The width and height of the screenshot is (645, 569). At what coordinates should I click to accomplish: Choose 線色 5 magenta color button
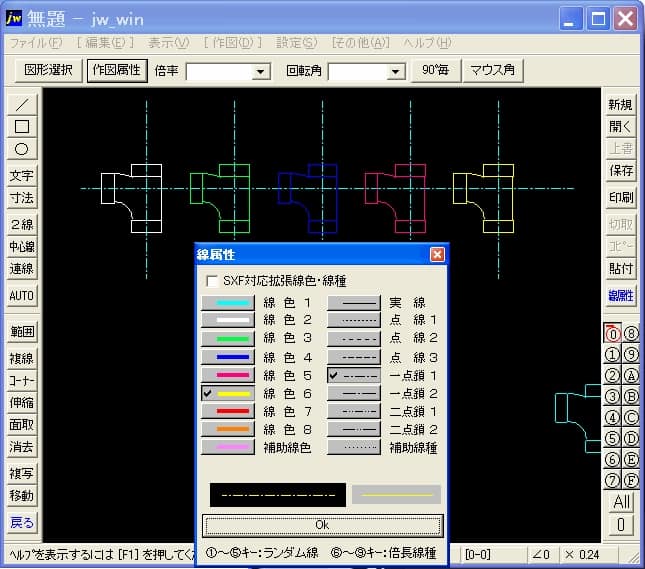[x=228, y=375]
